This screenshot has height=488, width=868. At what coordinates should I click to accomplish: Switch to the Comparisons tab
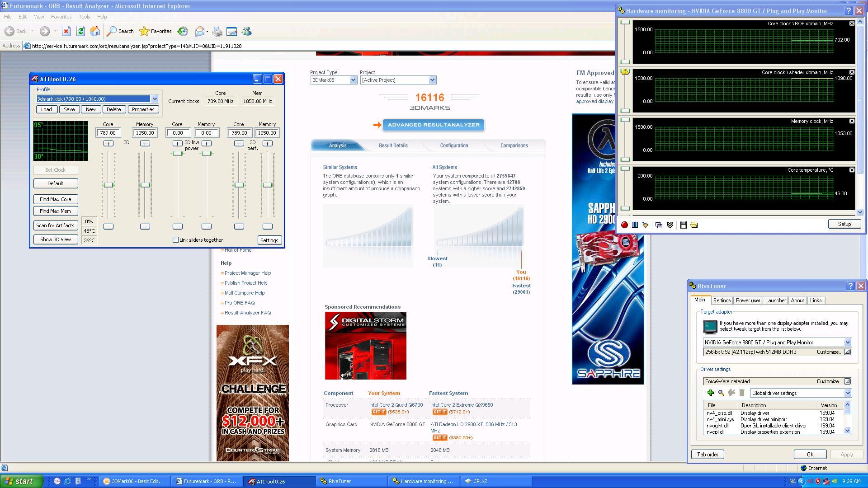coord(514,145)
